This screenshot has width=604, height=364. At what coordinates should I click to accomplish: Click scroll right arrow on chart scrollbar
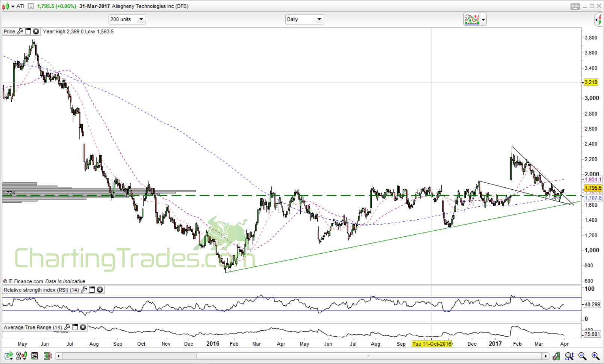point(545,356)
